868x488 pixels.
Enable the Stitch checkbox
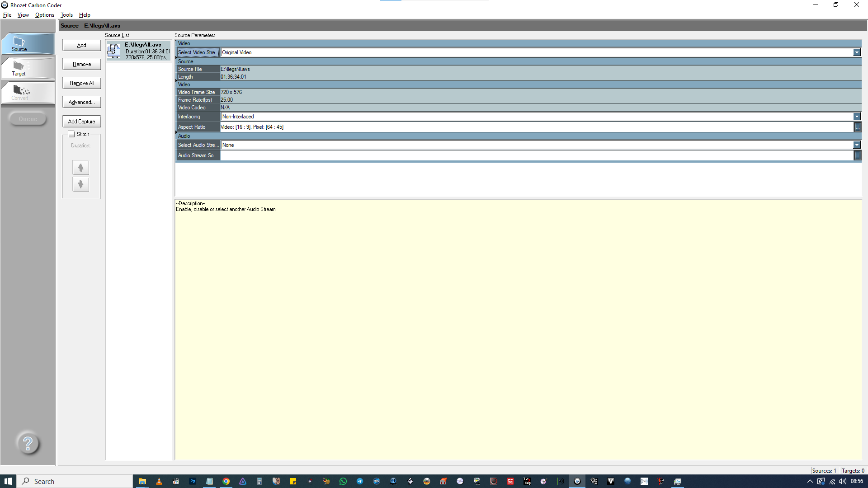click(71, 134)
